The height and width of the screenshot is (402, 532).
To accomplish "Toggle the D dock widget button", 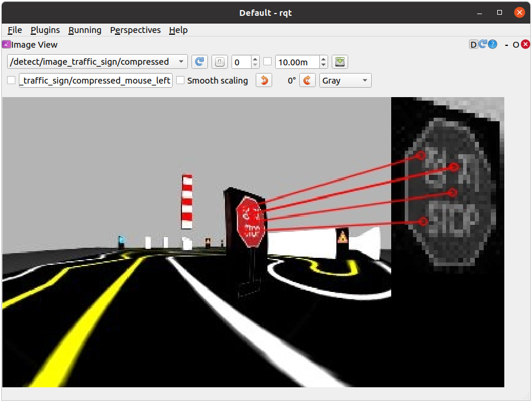I will [473, 45].
